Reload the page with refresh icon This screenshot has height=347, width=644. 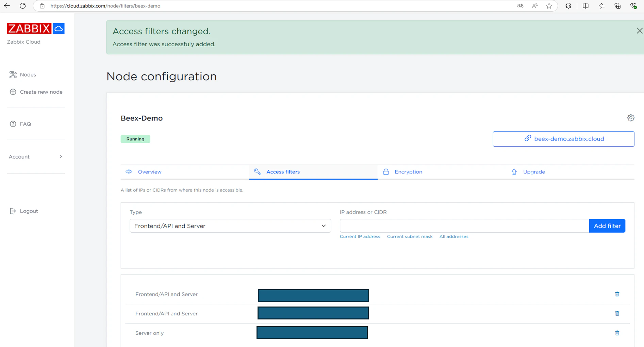click(23, 6)
